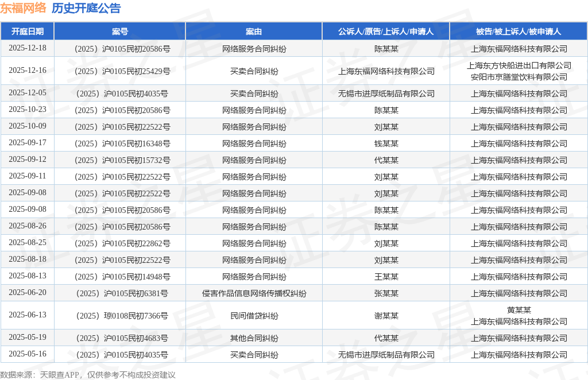Click plaintiff 钱某某

386,144
